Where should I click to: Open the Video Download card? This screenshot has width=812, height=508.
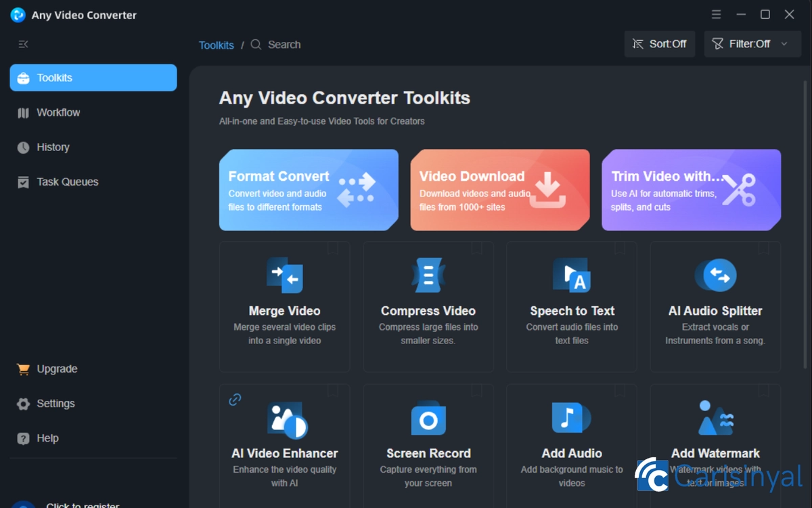500,190
